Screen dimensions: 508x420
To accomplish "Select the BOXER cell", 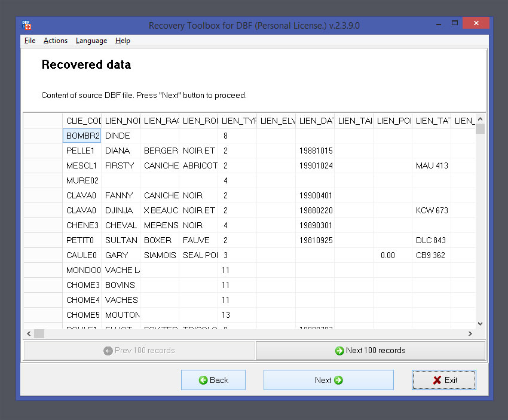I will click(x=160, y=240).
